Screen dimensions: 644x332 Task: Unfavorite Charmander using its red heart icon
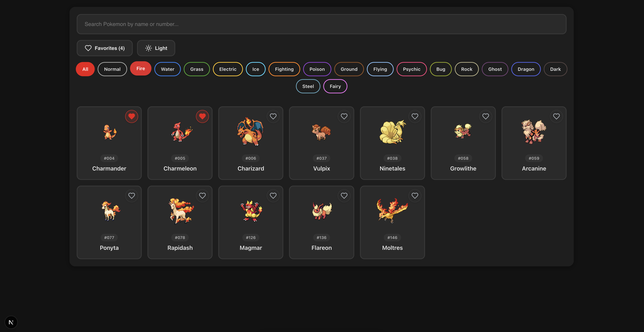pos(132,116)
